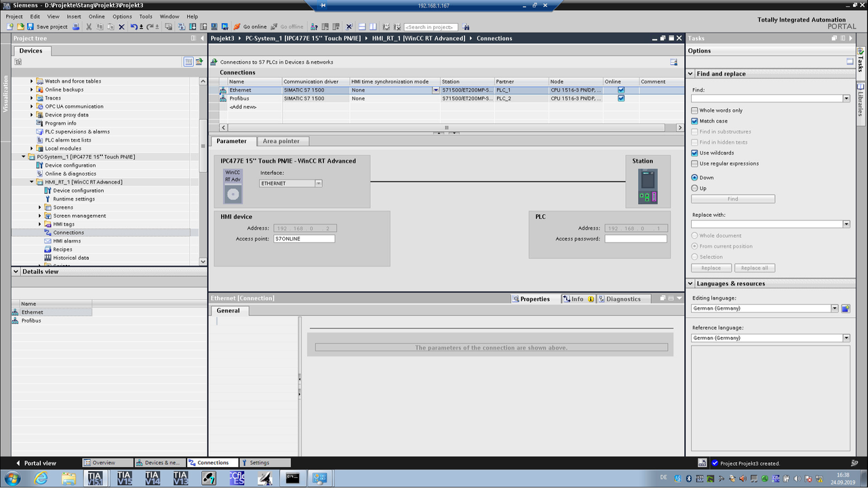Click the Historical data icon

click(x=47, y=258)
